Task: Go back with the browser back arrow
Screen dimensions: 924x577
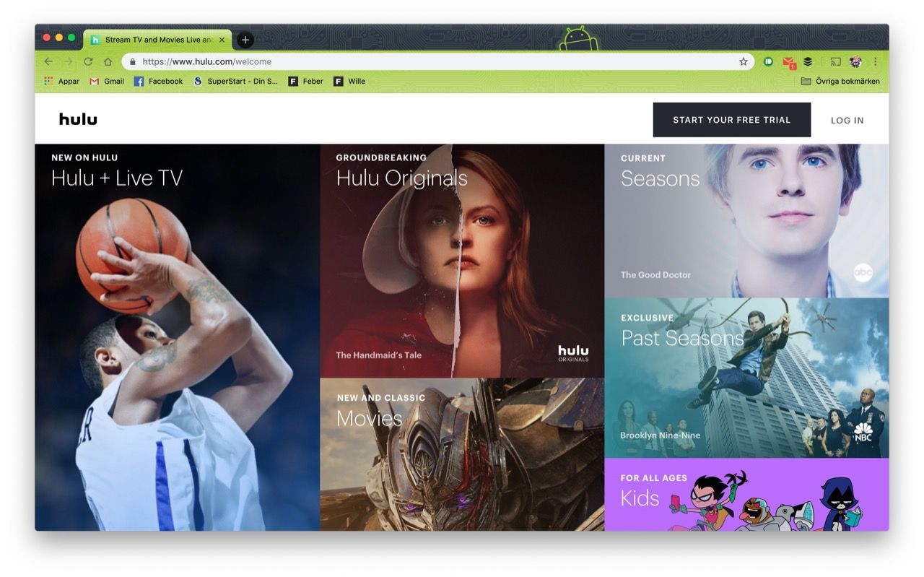Action: click(48, 62)
